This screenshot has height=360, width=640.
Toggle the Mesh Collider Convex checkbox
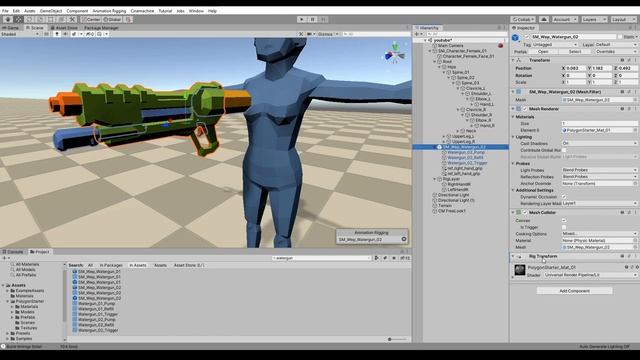[564, 220]
